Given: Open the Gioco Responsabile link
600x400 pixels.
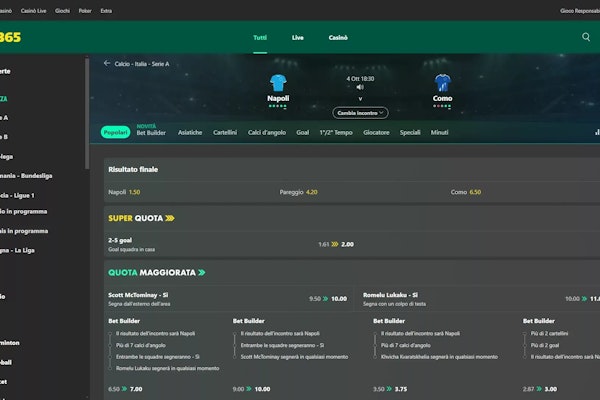Looking at the screenshot, I should [x=580, y=11].
